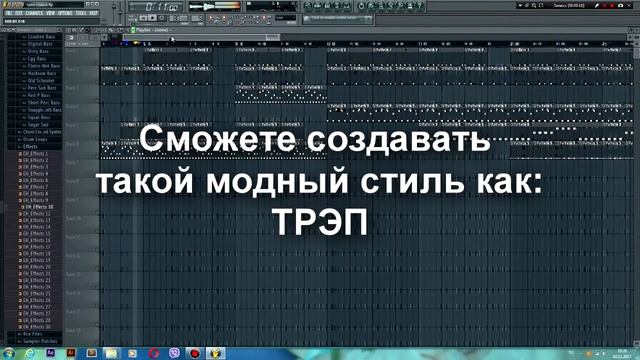
Task: Expand the Drum Loops folder
Action: pos(35,140)
